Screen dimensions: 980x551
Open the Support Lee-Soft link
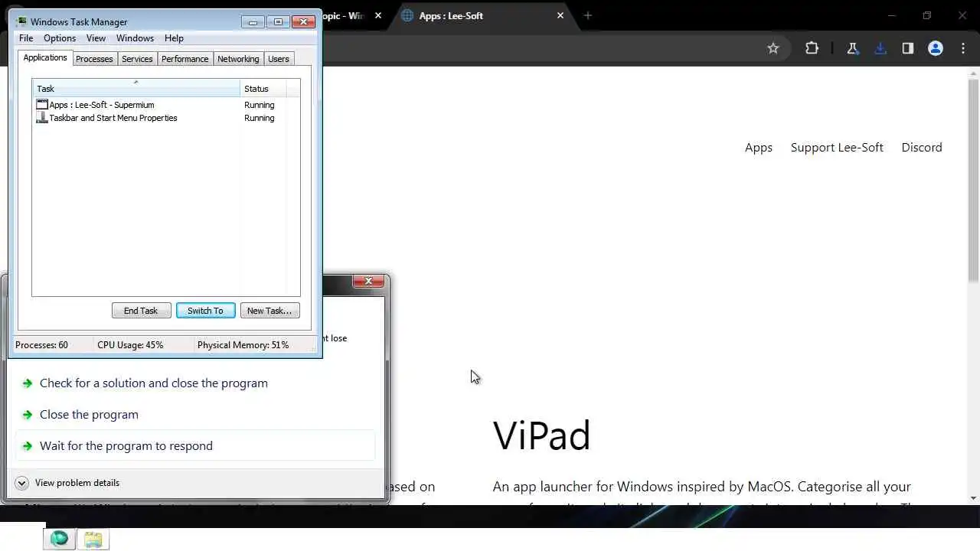pos(837,148)
